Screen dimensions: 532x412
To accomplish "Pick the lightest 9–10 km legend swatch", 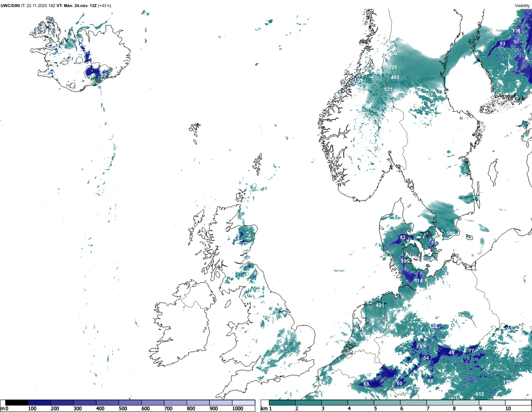I will (492, 402).
